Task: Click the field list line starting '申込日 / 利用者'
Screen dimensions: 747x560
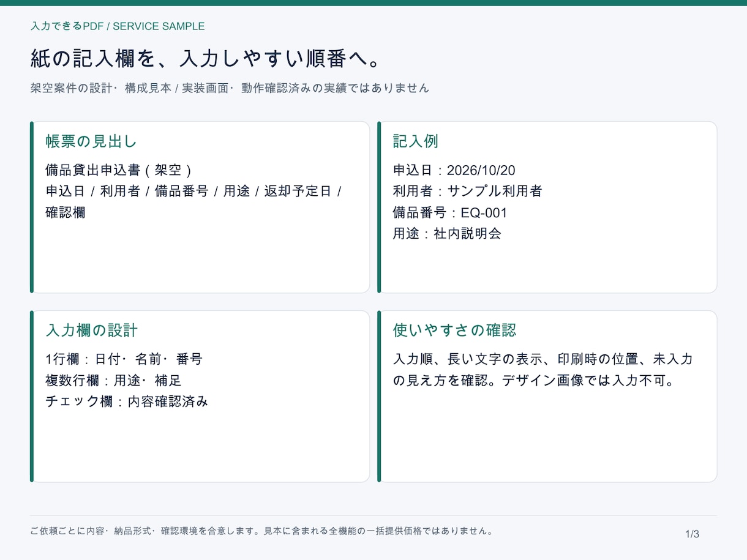Action: pyautogui.click(x=193, y=191)
